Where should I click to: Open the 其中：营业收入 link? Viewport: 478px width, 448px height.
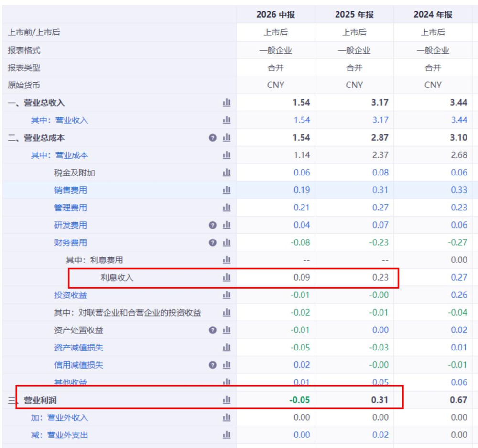pyautogui.click(x=59, y=120)
